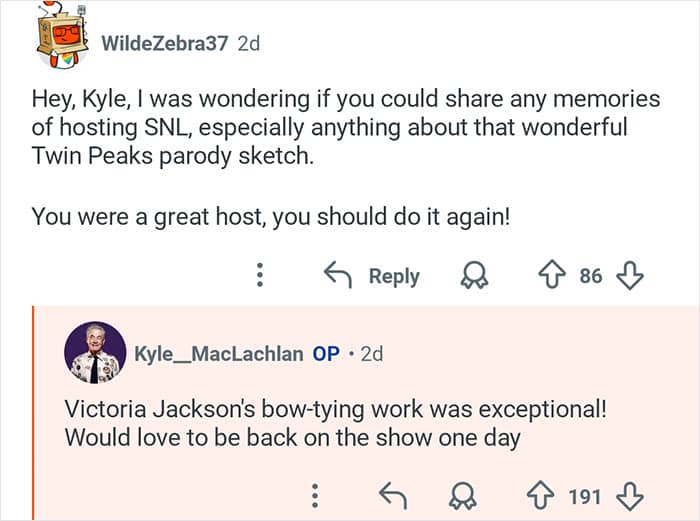Click the 2d timestamp on Kyle's reply

(x=370, y=354)
